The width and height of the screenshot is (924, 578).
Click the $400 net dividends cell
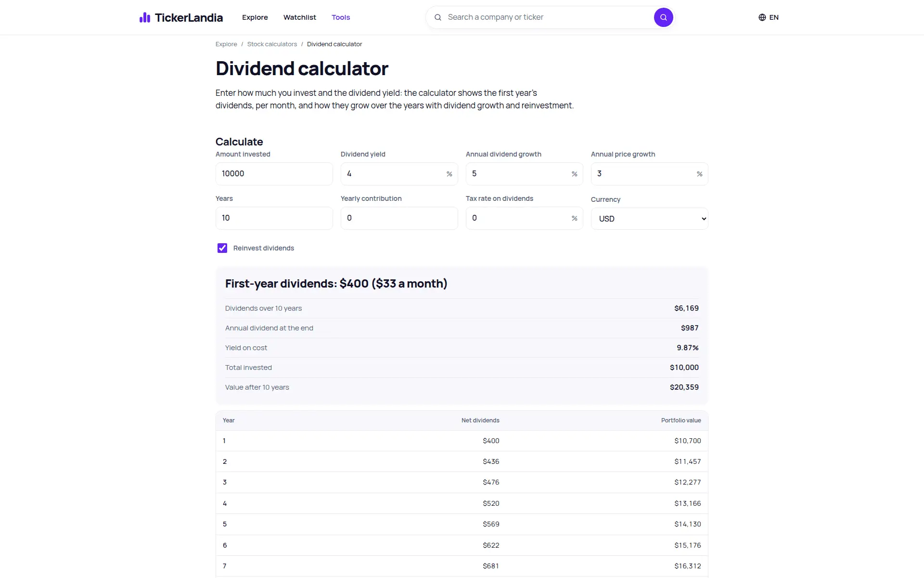491,441
